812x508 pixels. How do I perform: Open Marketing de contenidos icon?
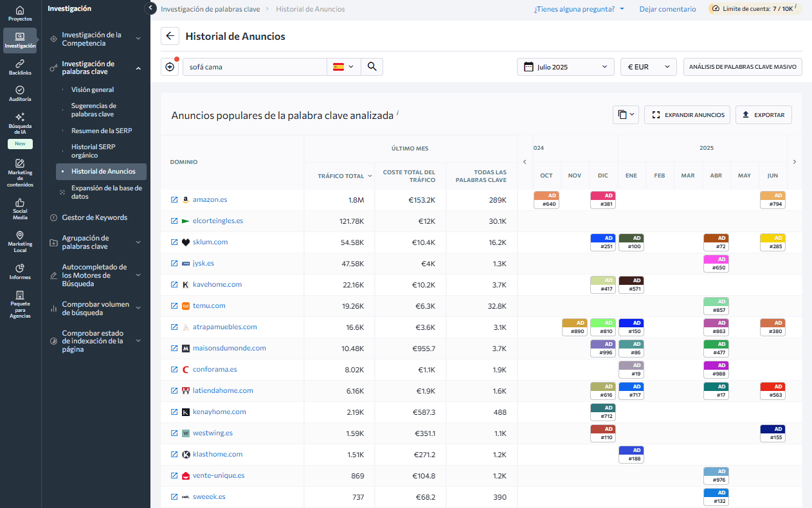(20, 173)
